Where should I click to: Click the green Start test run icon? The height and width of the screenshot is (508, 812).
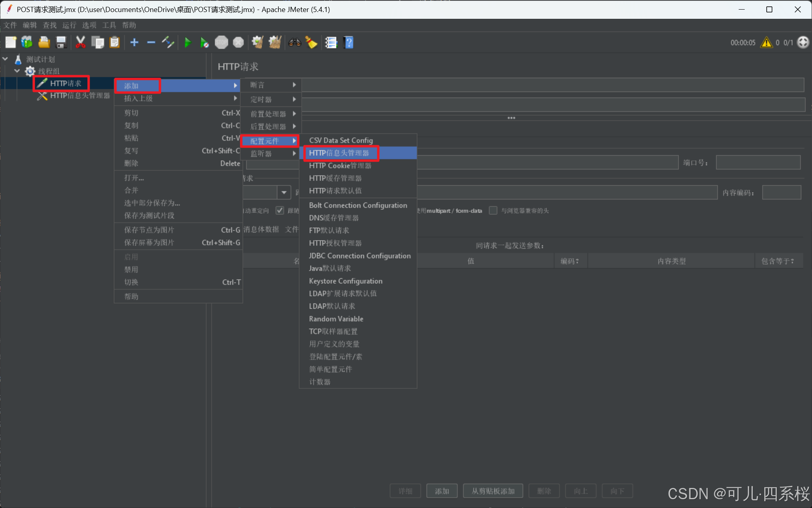[187, 42]
